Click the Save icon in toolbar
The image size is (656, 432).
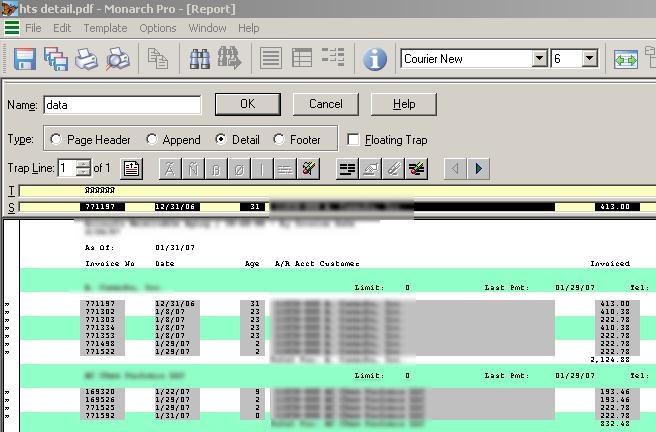click(24, 60)
